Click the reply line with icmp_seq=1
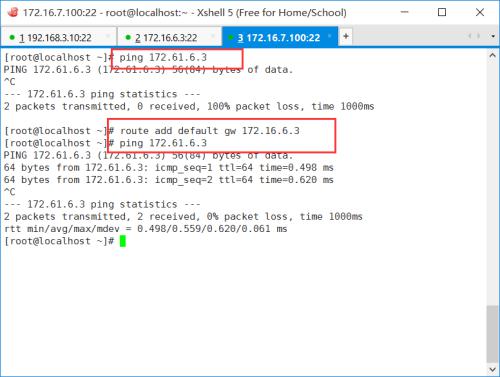The width and height of the screenshot is (500, 377). coord(169,167)
